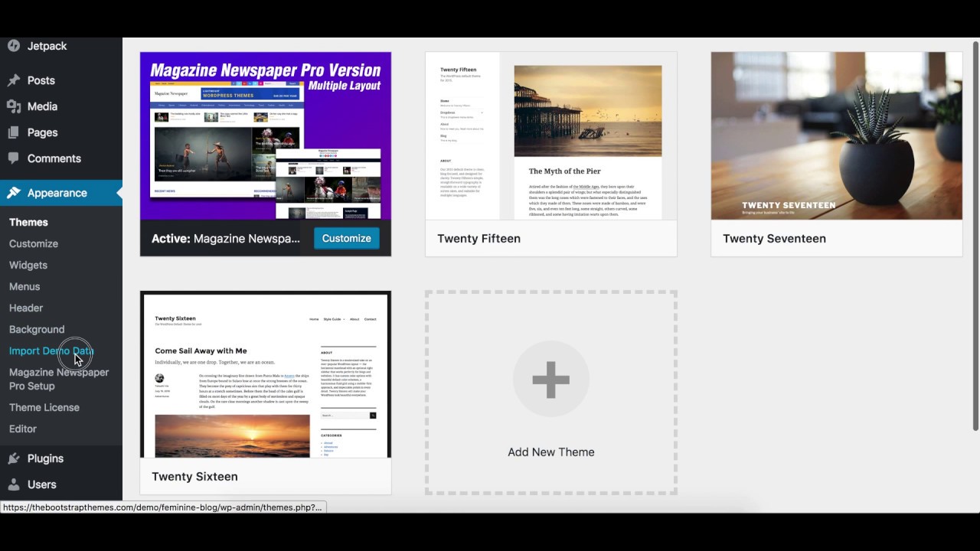This screenshot has height=551, width=980.
Task: Click the blue Customize button on the active theme card
Action: pyautogui.click(x=346, y=238)
